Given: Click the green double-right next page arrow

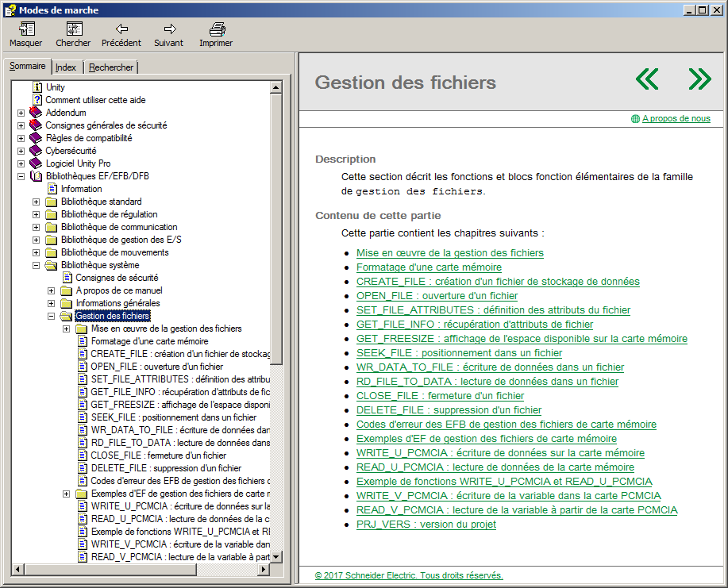Looking at the screenshot, I should point(699,79).
